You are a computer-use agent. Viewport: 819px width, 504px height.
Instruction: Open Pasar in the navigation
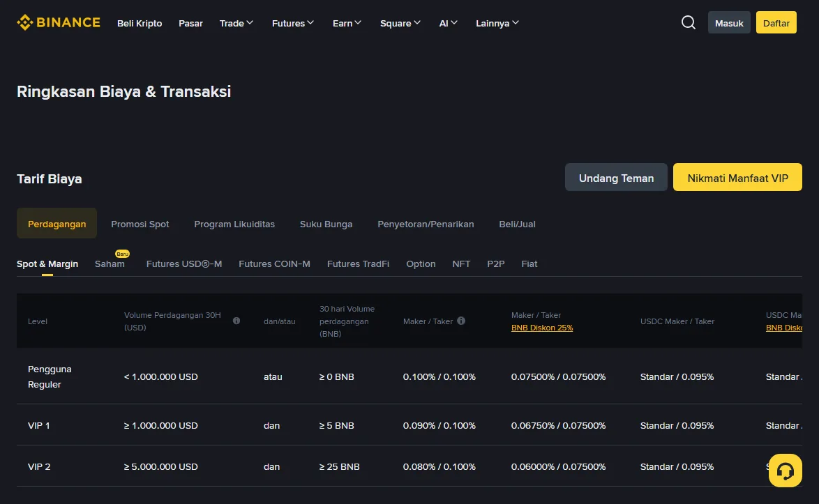coord(190,23)
